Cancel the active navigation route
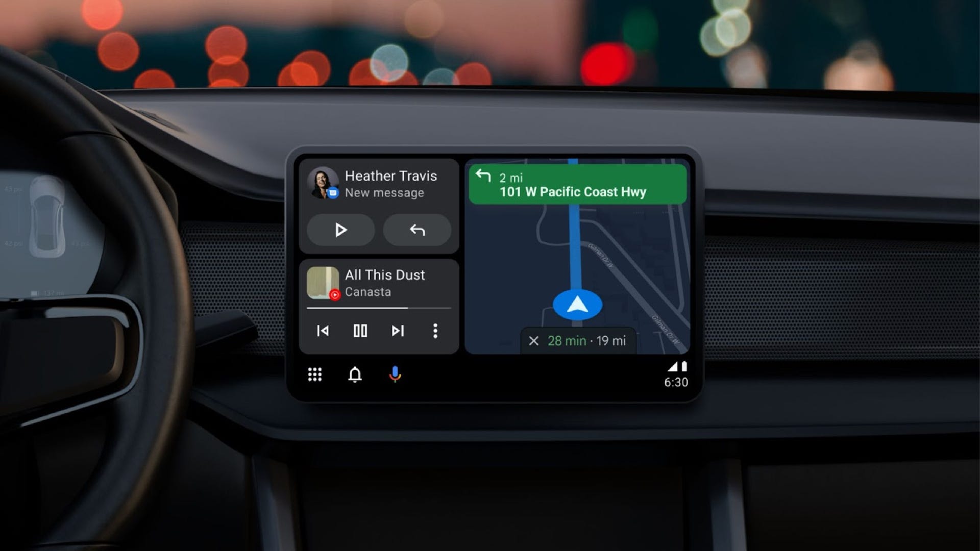The image size is (980, 551). (x=534, y=340)
